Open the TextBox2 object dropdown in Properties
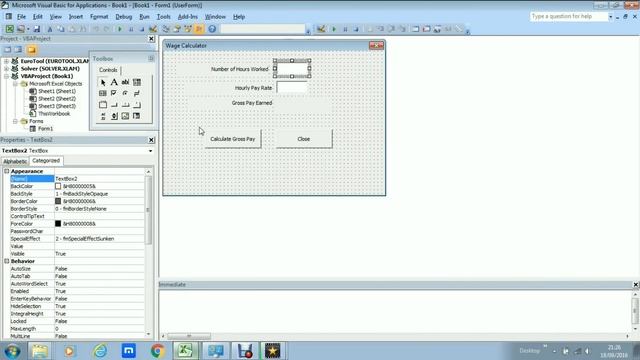The height and width of the screenshot is (360, 640). 150,151
